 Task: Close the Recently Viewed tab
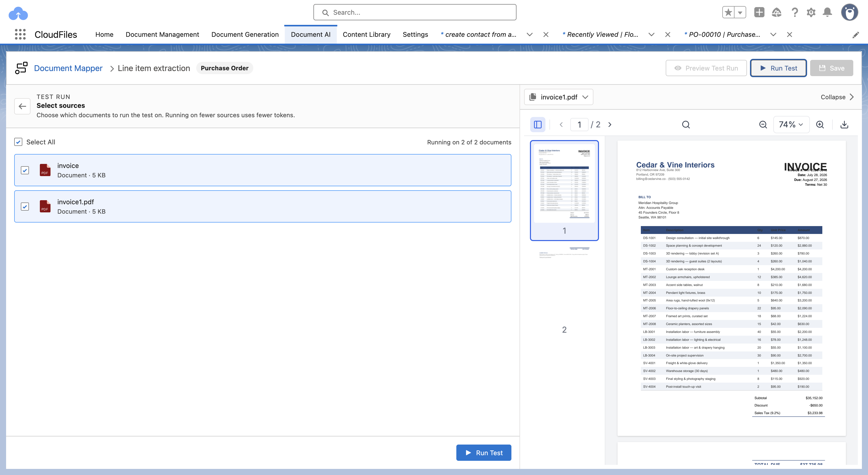coord(667,35)
